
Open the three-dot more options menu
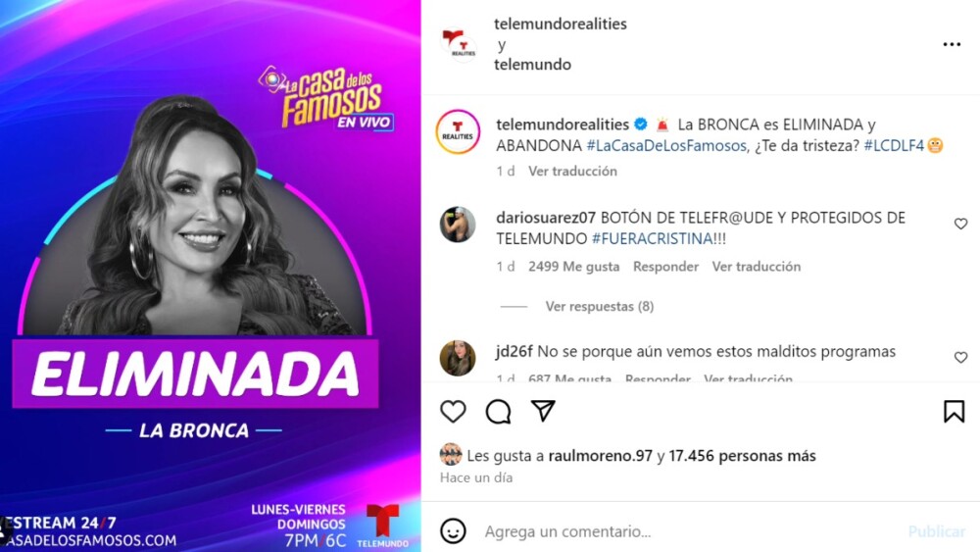(952, 44)
